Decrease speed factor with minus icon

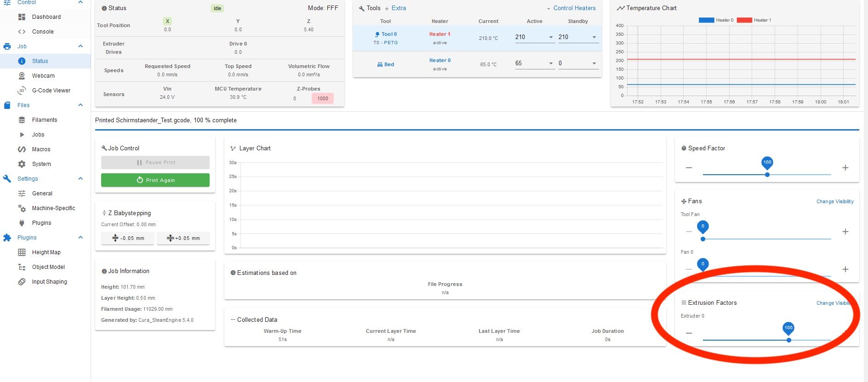tap(689, 168)
